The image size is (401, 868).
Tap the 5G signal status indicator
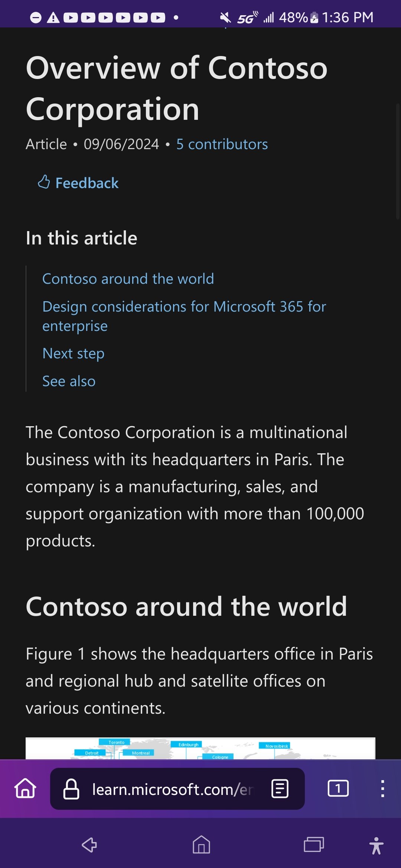pos(248,17)
